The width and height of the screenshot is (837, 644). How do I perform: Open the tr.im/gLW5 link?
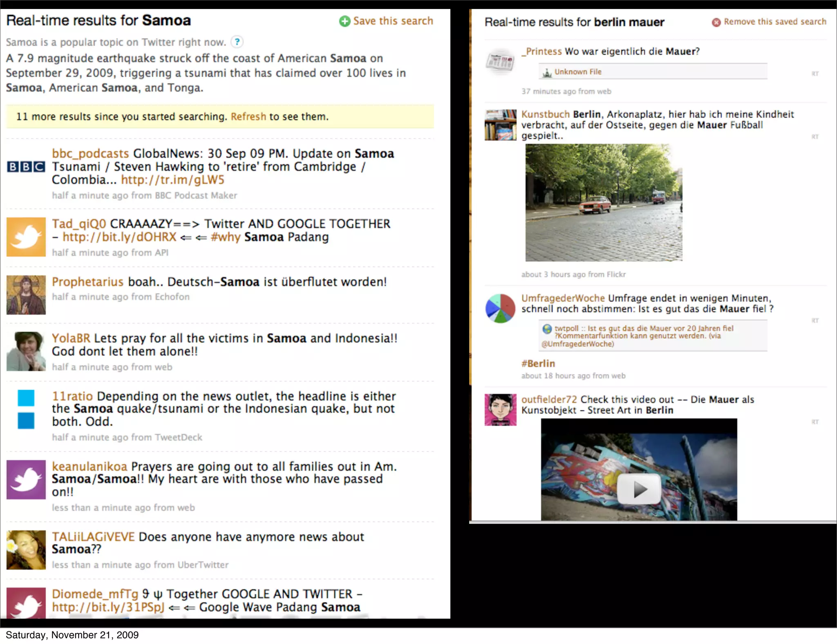pyautogui.click(x=172, y=180)
